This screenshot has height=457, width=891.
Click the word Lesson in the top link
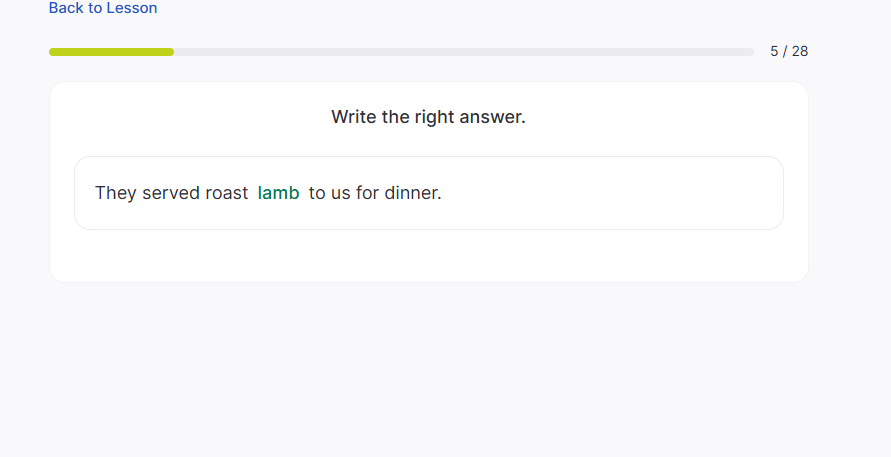(132, 8)
